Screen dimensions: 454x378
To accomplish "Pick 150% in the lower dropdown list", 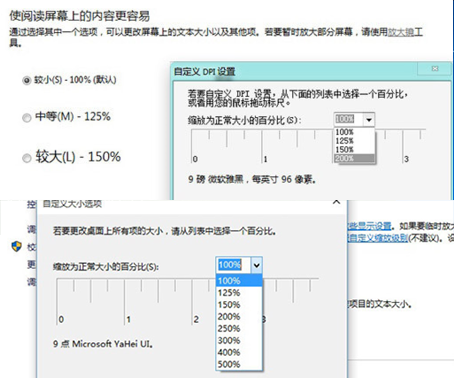I will 239,305.
